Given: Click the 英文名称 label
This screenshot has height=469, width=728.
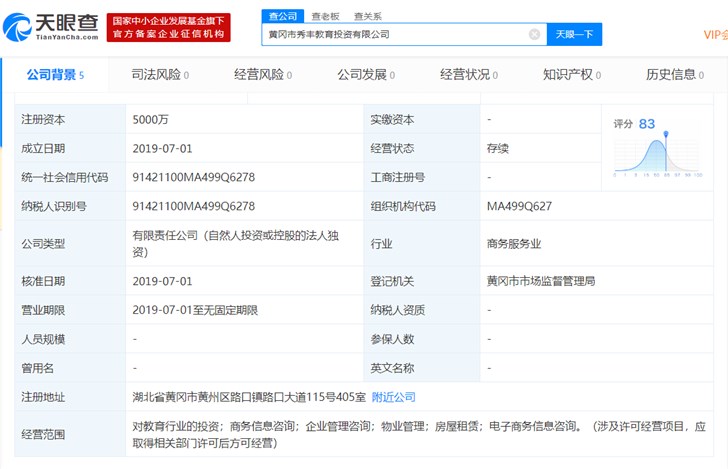Looking at the screenshot, I should click(392, 368).
